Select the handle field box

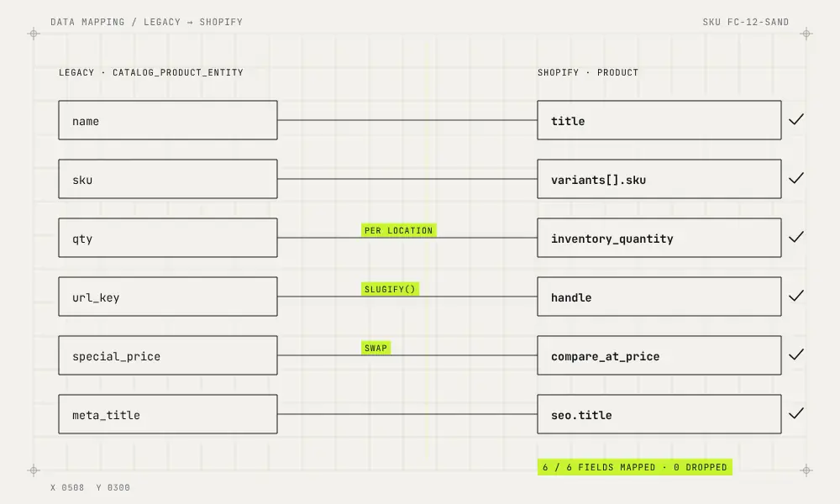pyautogui.click(x=659, y=297)
